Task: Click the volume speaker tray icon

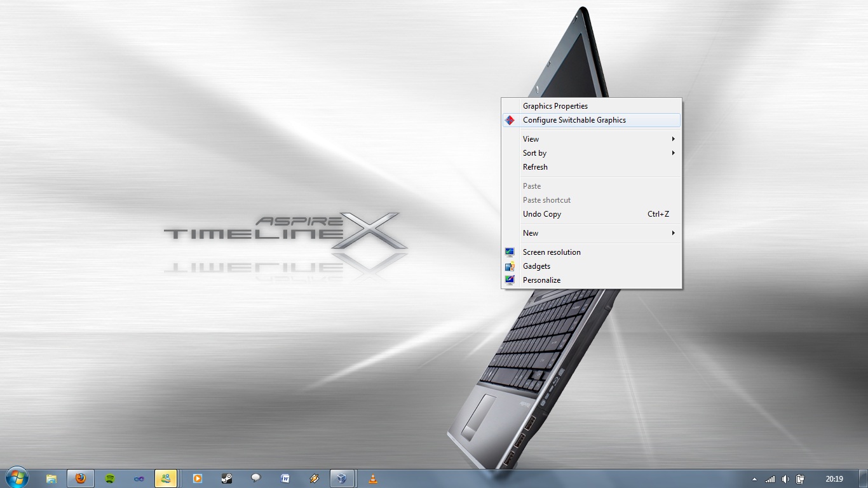Action: click(785, 479)
